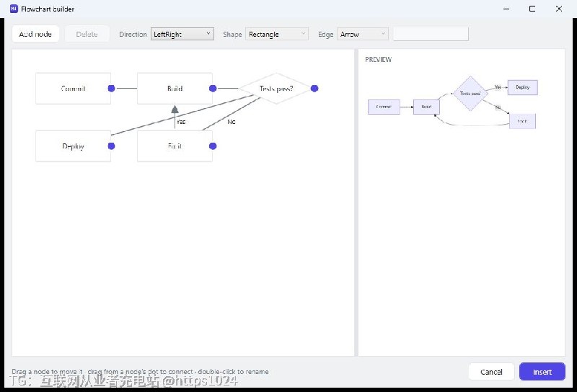The width and height of the screenshot is (577, 392).
Task: Select the Commit node on the canvas
Action: (74, 88)
